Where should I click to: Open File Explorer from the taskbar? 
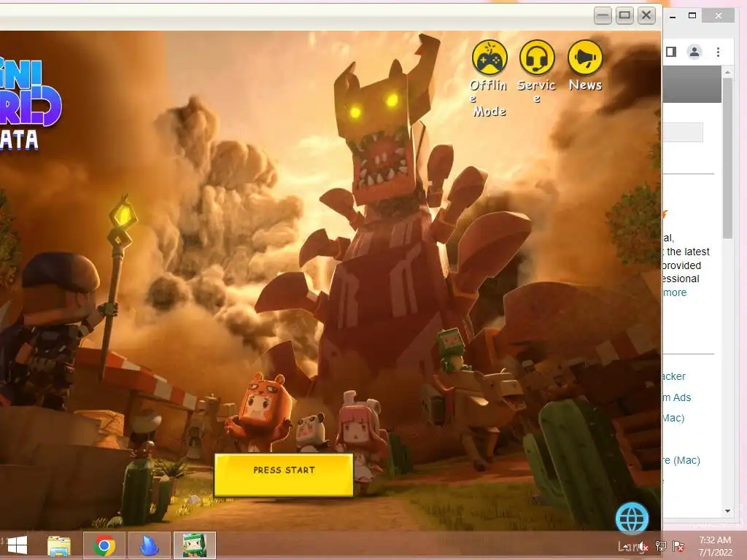pos(59,545)
